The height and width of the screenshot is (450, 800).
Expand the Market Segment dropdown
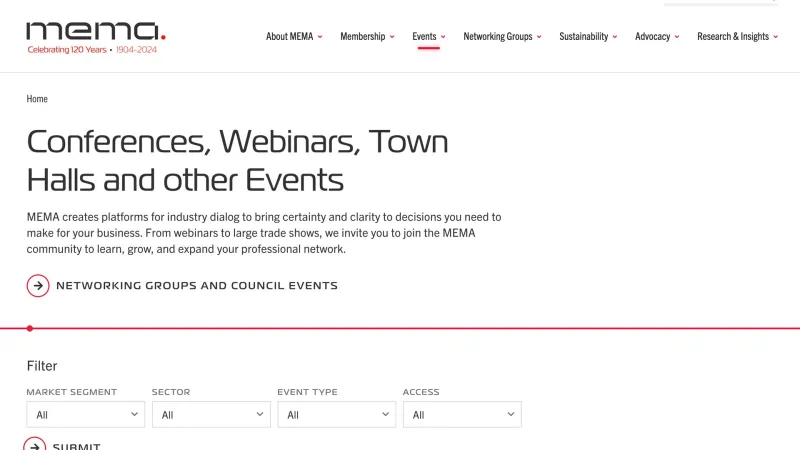[86, 414]
